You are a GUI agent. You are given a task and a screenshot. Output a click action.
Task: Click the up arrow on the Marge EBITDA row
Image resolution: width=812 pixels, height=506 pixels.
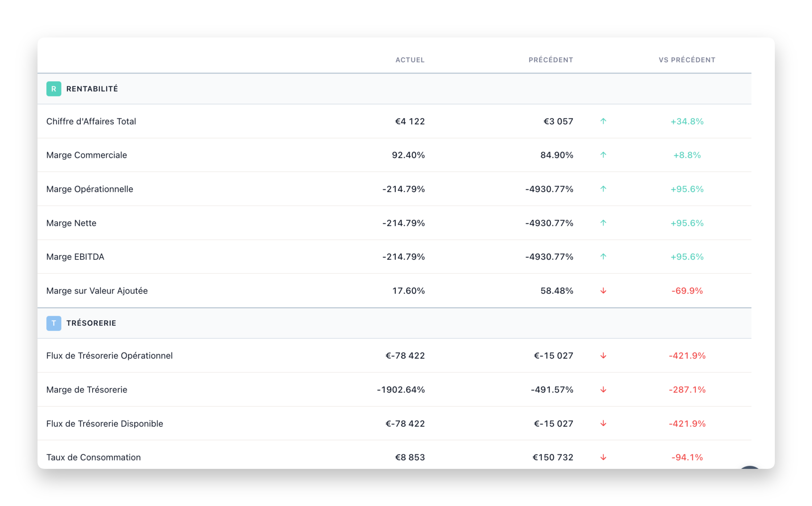pos(604,256)
